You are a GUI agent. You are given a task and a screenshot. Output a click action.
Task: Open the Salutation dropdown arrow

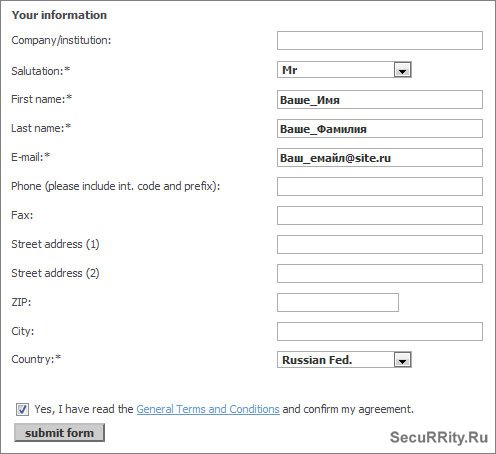pyautogui.click(x=402, y=70)
